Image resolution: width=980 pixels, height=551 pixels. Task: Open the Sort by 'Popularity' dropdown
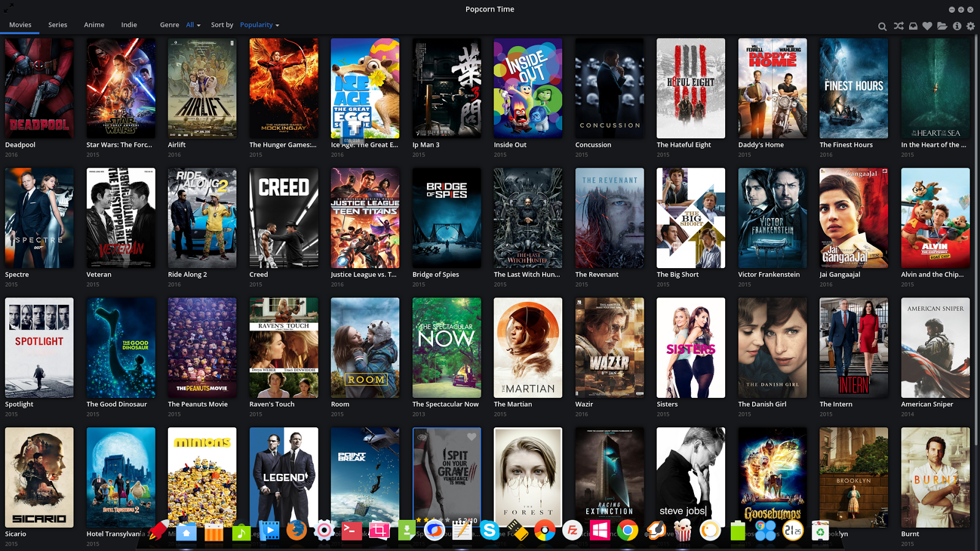(x=258, y=24)
